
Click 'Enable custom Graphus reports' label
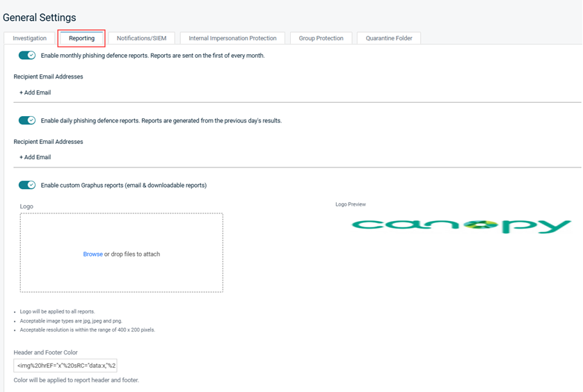[x=123, y=186]
